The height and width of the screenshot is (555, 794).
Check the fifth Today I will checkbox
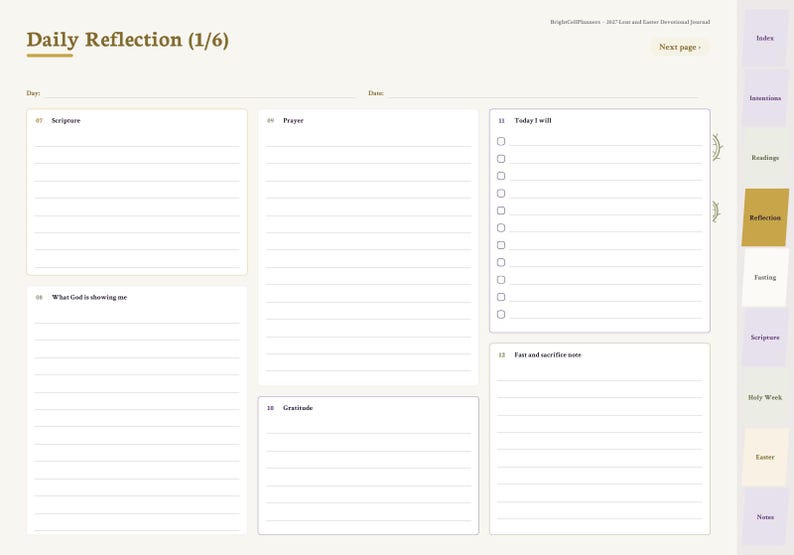coord(501,210)
